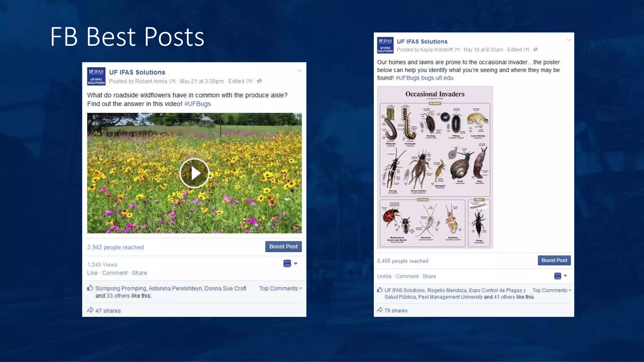The image size is (644, 362).
Task: Open the bugs.ufl.edu link
Action: click(x=437, y=78)
